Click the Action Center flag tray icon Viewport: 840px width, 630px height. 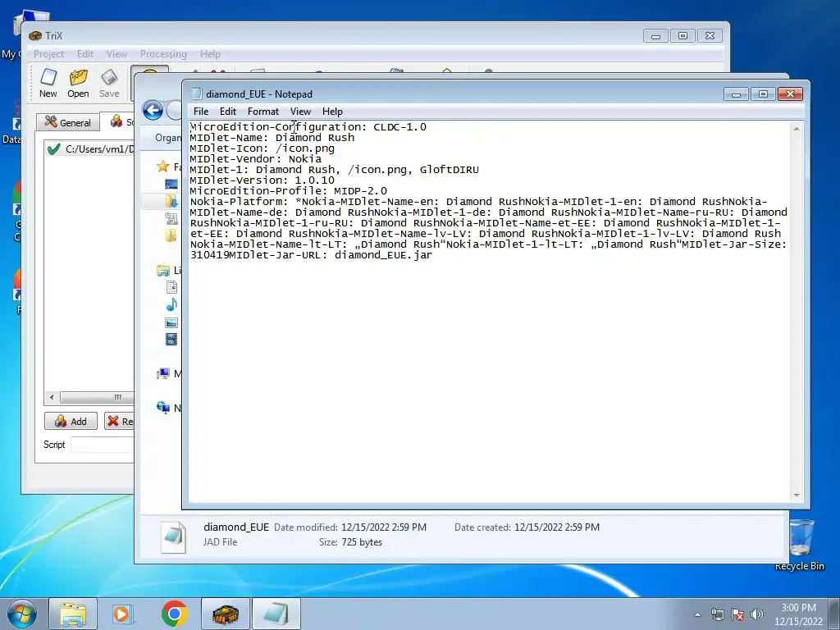tap(737, 614)
